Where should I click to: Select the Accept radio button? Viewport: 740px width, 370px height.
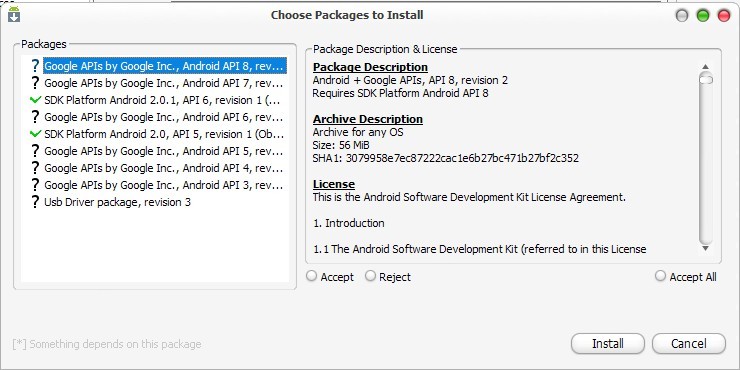tap(311, 276)
